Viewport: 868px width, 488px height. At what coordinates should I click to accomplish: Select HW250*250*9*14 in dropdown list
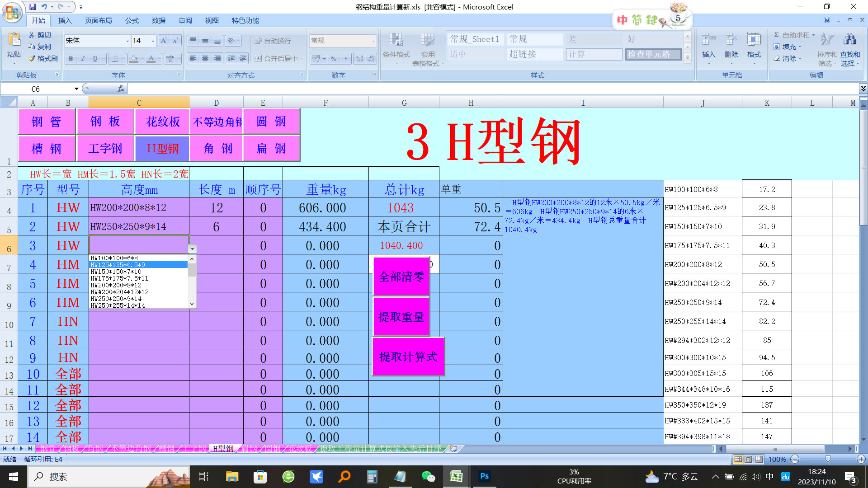pyautogui.click(x=138, y=299)
